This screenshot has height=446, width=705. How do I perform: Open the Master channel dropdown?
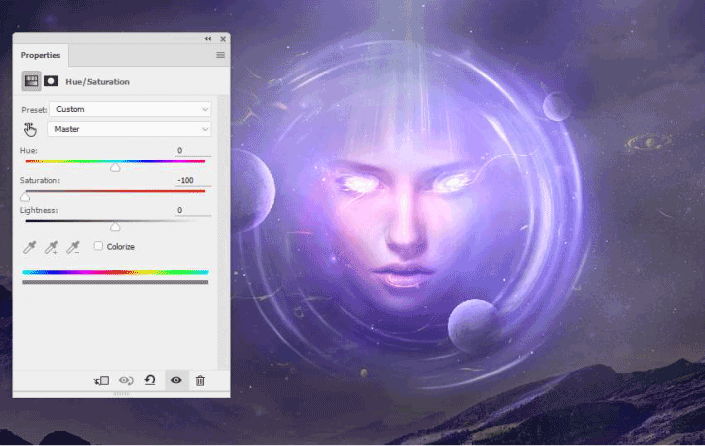pos(129,129)
